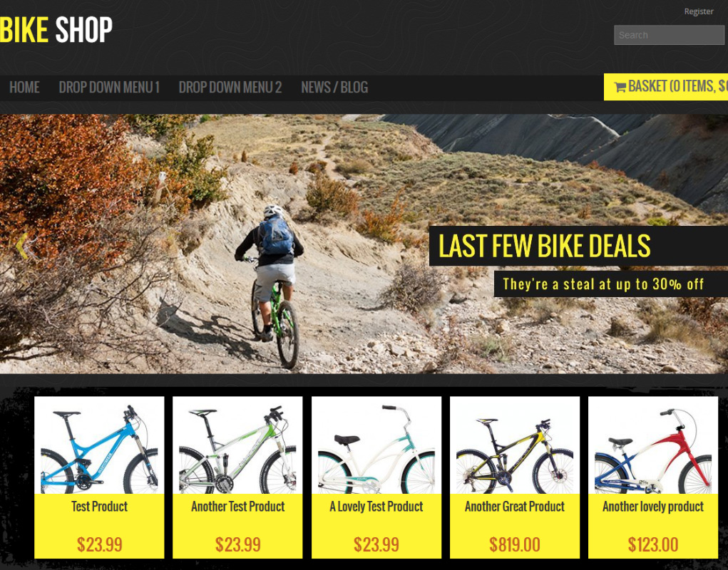The height and width of the screenshot is (570, 728).
Task: Go to the Home menu item
Action: [x=25, y=87]
